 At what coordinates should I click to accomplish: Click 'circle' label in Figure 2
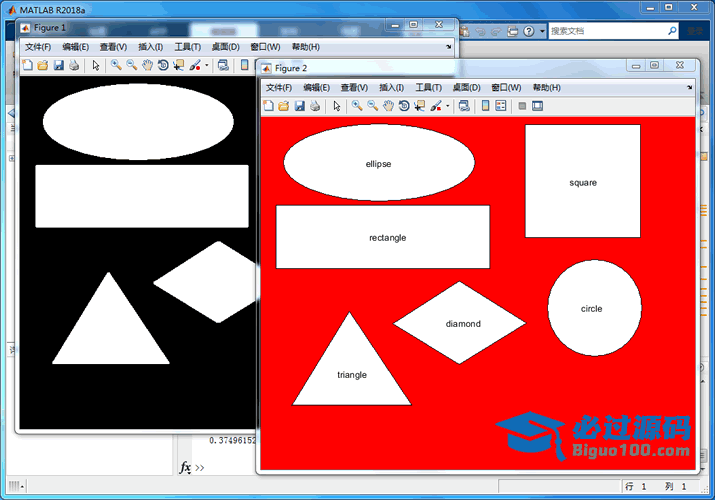pyautogui.click(x=591, y=309)
